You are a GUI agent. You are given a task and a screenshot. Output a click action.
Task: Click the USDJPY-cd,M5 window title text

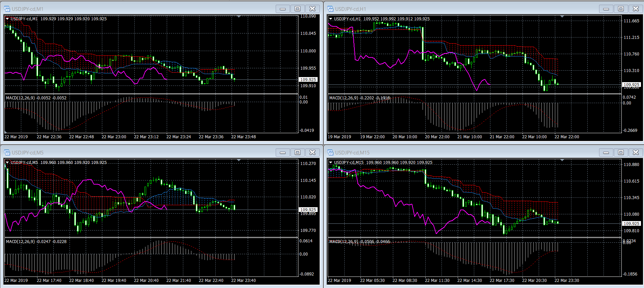tap(28, 153)
